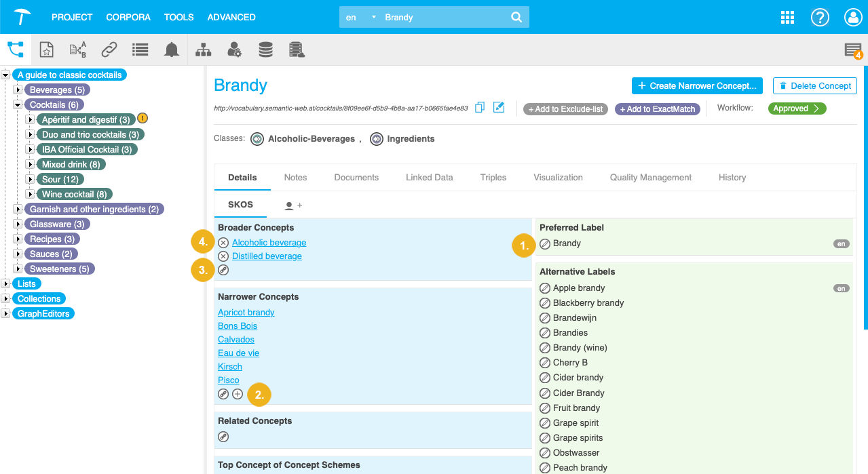Open the language dropdown showing en

(x=360, y=18)
